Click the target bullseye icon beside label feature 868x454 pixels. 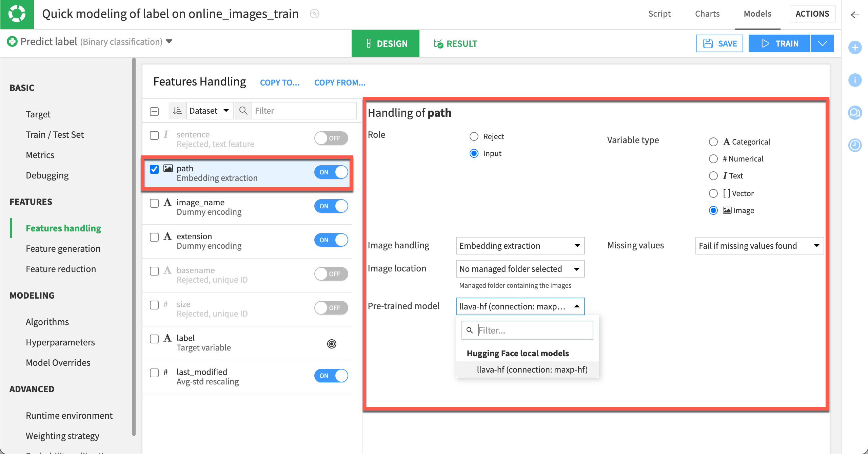[x=331, y=343]
